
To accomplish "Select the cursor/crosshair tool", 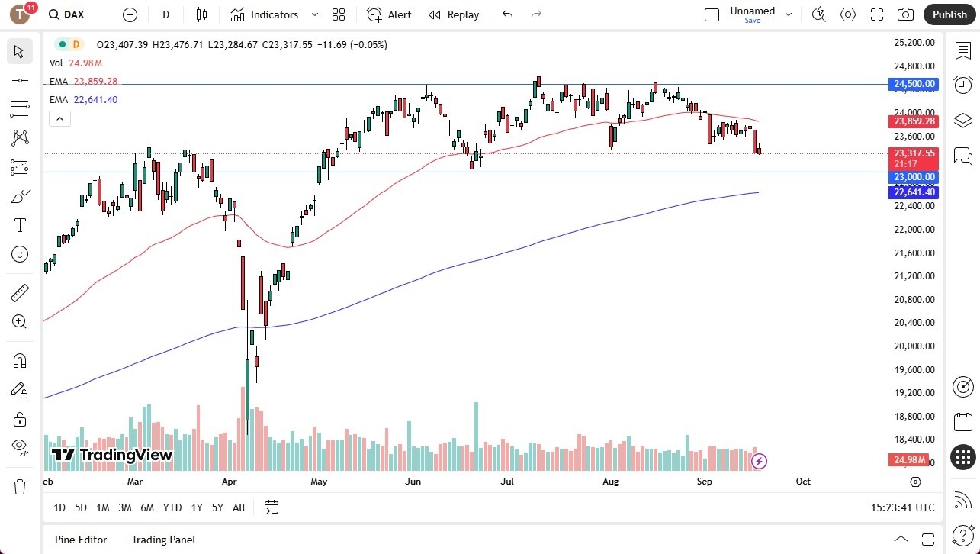I will point(20,51).
